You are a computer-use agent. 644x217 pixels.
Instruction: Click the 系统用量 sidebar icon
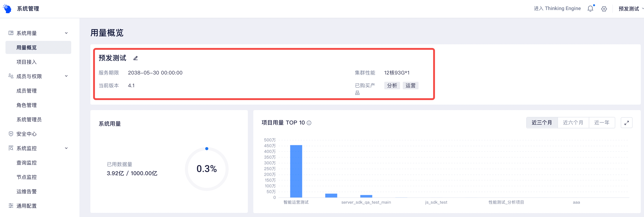[11, 33]
